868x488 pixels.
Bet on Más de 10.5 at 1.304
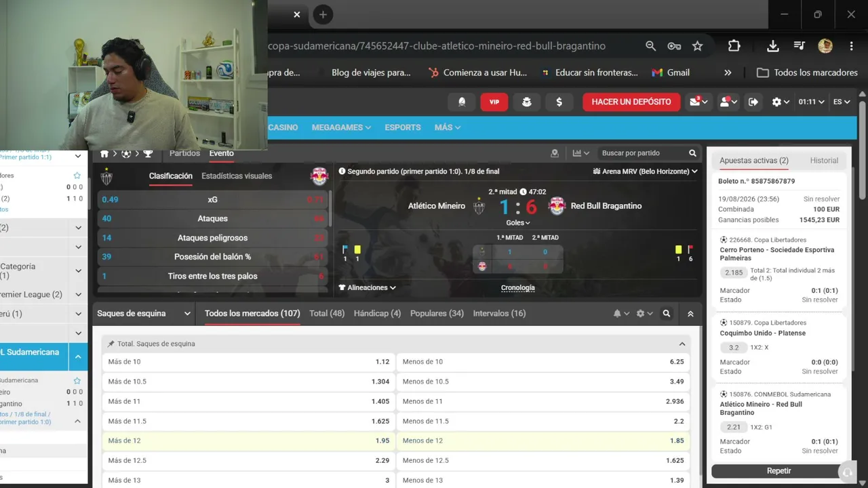click(x=248, y=382)
